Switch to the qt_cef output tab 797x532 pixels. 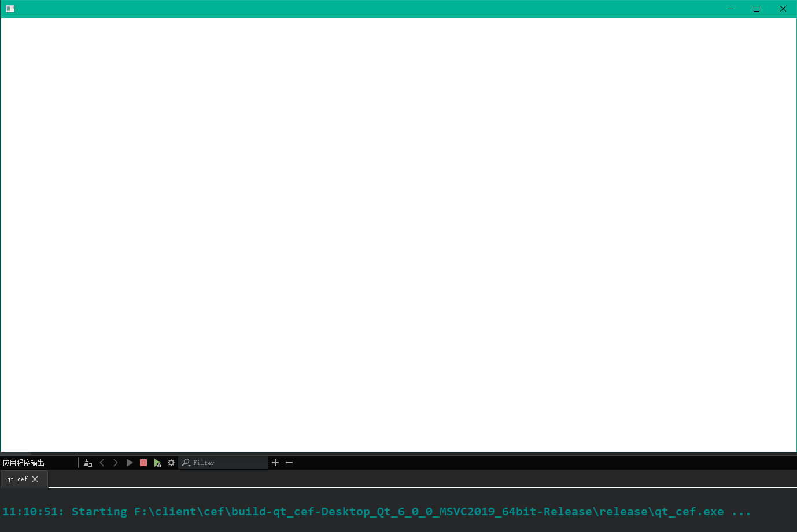point(17,479)
